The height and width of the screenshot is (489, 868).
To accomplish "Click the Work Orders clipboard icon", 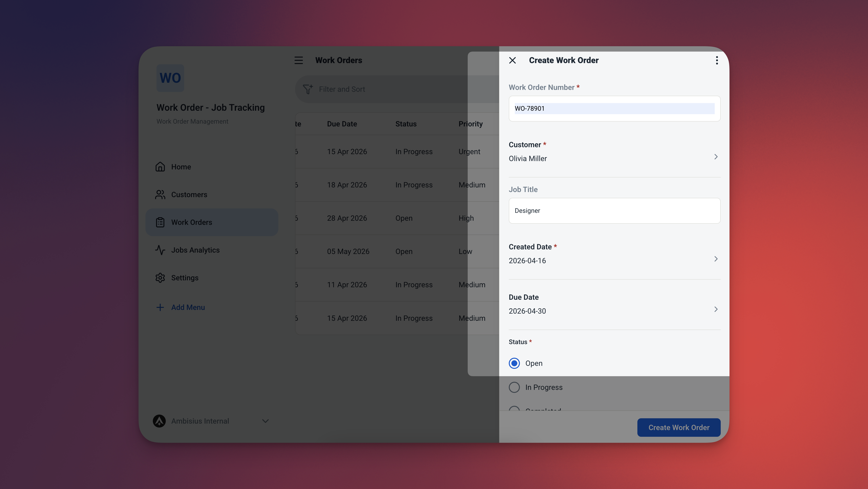I will (x=160, y=222).
